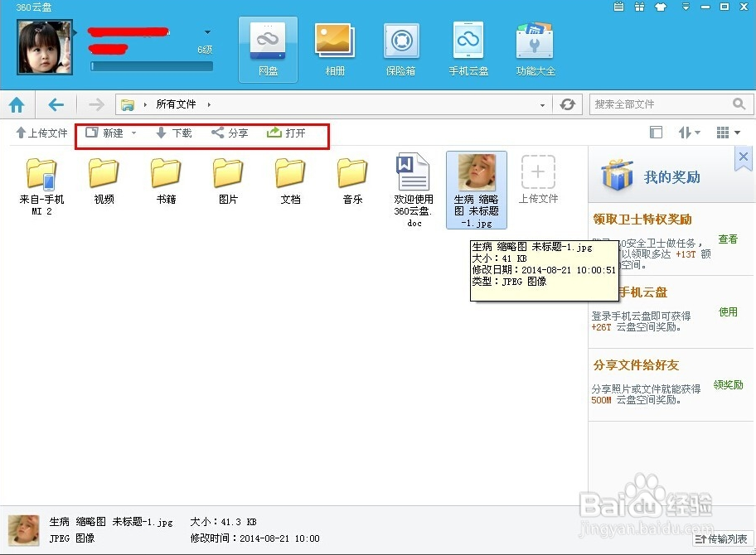Click the search magnifier icon
This screenshot has width=756, height=555.
(x=739, y=104)
